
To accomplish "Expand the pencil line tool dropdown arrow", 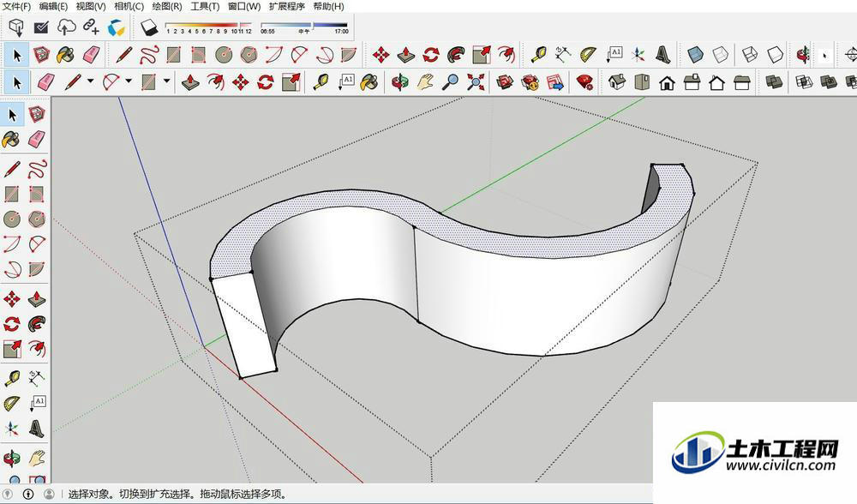I will pos(90,81).
